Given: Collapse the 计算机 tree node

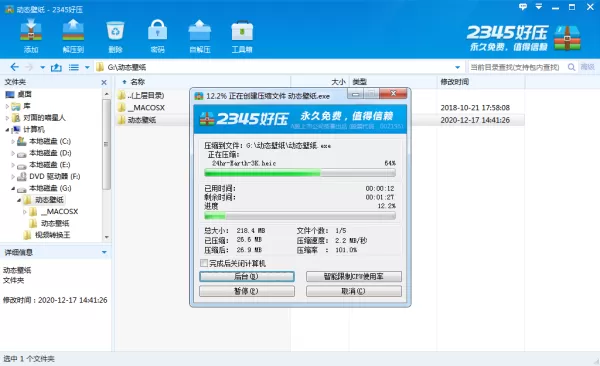Looking at the screenshot, I should pos(7,130).
